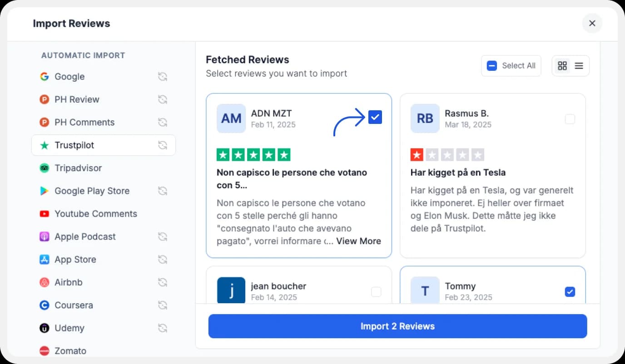This screenshot has width=625, height=364.
Task: Open the Coursera import source
Action: tap(73, 305)
